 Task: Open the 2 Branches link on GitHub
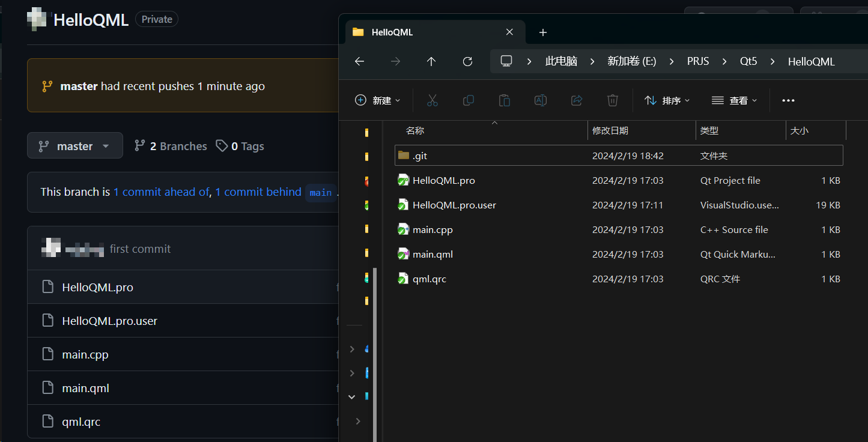[171, 146]
